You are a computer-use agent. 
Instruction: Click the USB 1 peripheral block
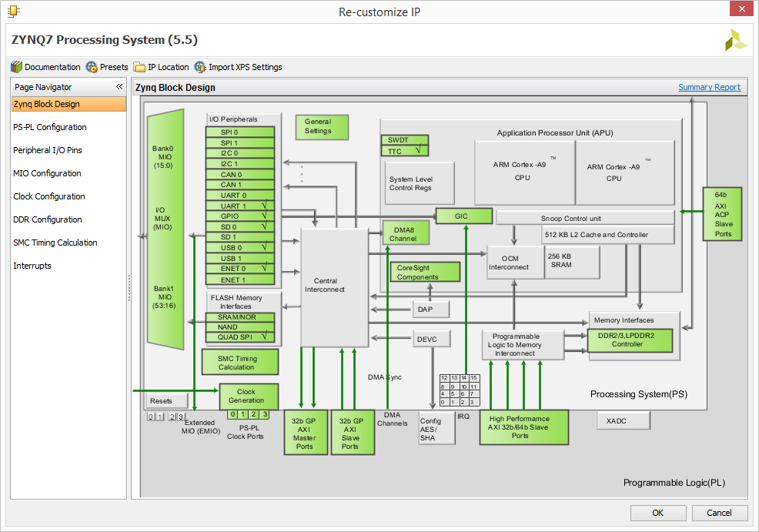coord(240,258)
